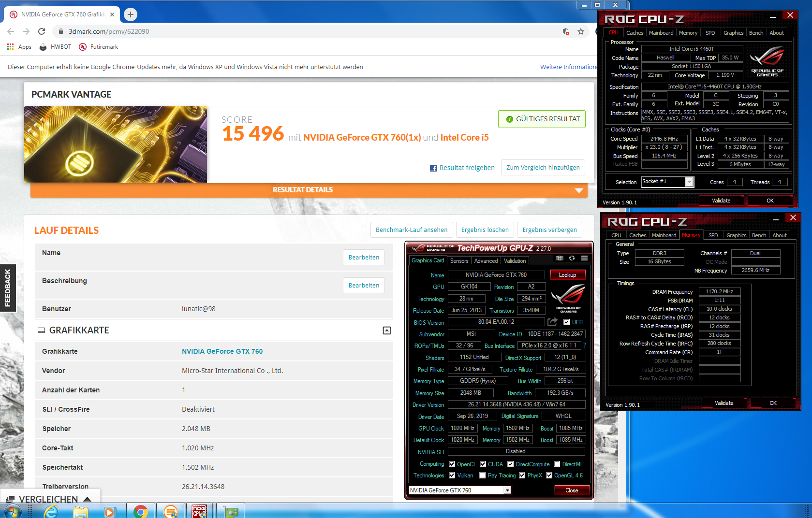The width and height of the screenshot is (812, 518).
Task: Click the Chrome address bar URL
Action: click(109, 31)
